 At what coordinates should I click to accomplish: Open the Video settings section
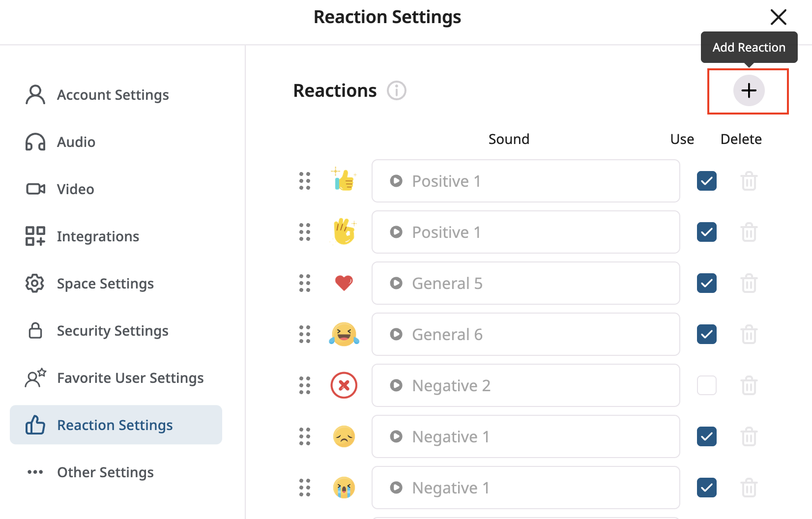34,189
